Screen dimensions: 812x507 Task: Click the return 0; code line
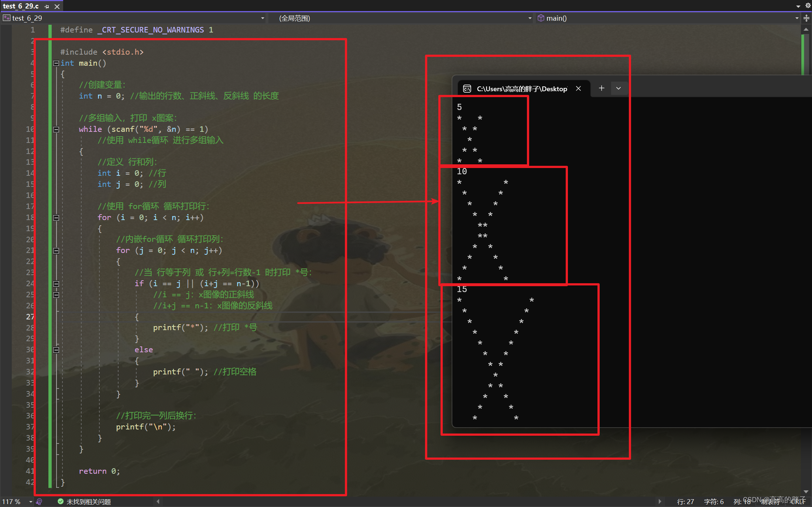(x=99, y=471)
